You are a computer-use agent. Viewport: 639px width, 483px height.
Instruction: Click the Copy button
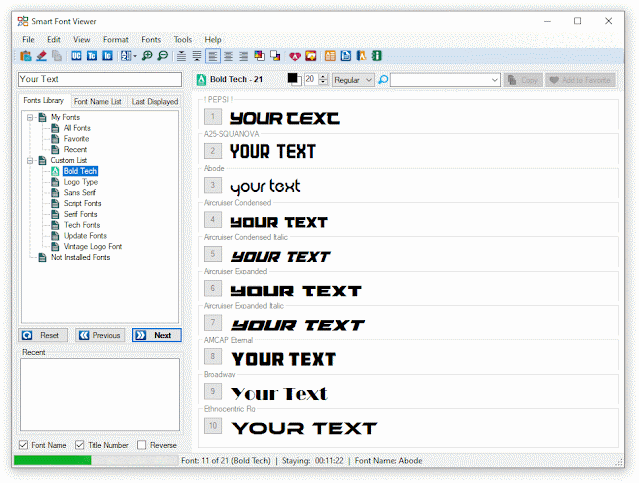click(x=523, y=80)
